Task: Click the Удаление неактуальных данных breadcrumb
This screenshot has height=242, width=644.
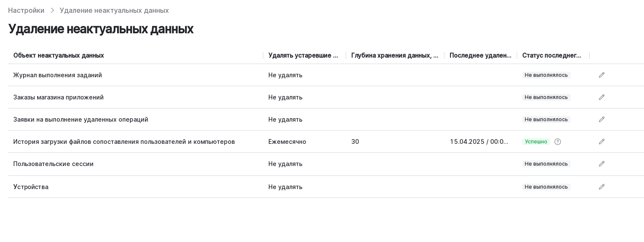Action: coord(114,10)
